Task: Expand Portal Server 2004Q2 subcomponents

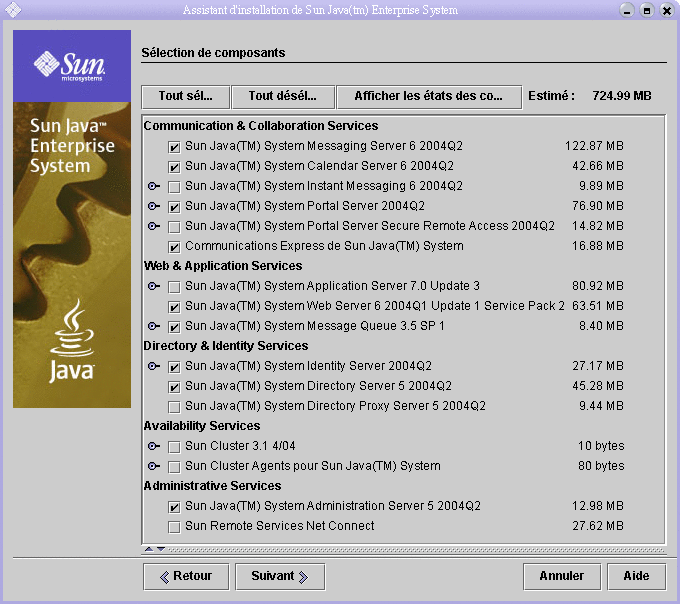Action: click(154, 206)
